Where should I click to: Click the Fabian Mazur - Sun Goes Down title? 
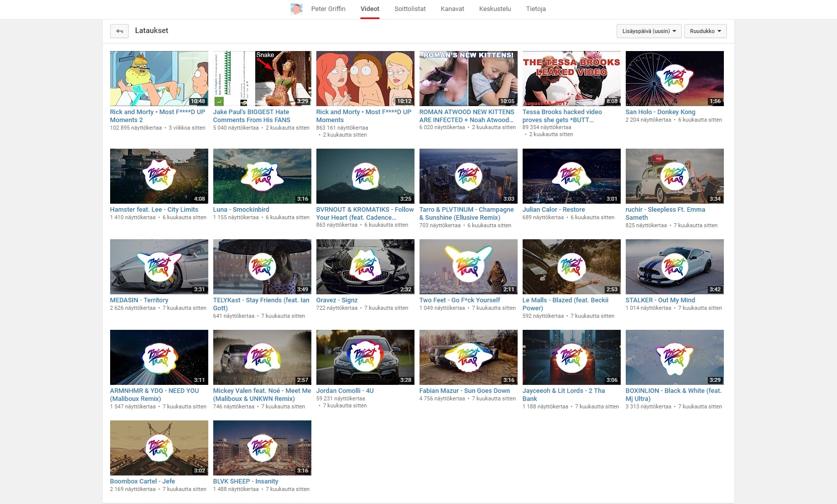465,391
